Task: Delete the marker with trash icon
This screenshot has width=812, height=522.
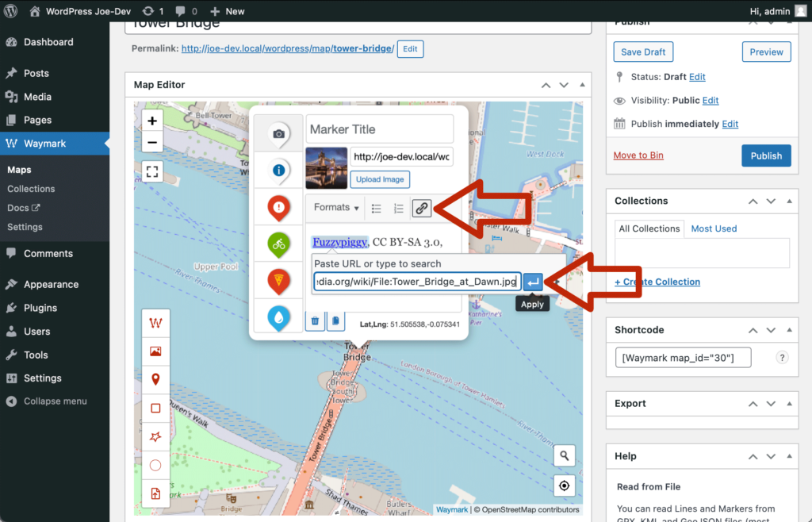Action: pyautogui.click(x=315, y=320)
